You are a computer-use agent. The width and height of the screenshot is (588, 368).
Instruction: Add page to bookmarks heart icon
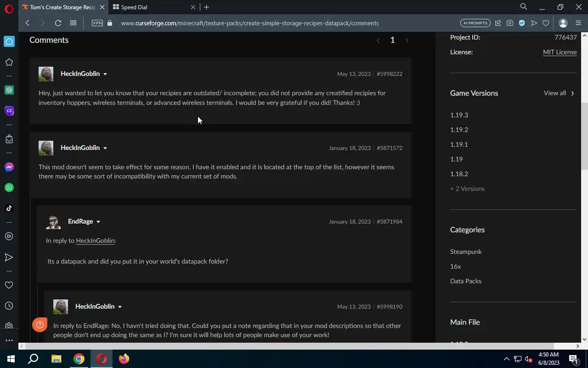546,23
